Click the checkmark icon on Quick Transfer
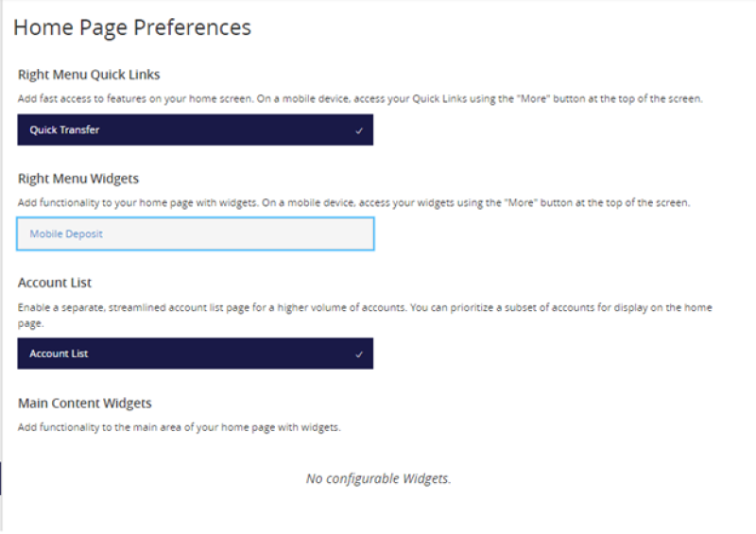 359,130
